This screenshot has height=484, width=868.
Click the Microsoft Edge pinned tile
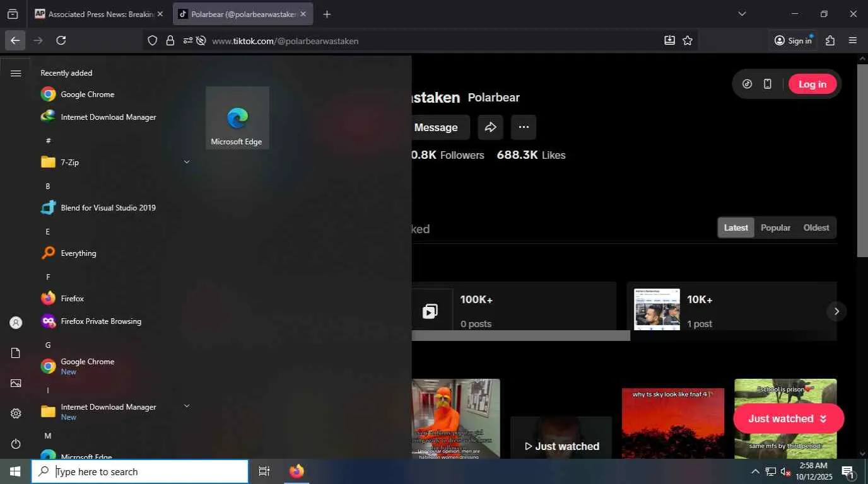(237, 118)
